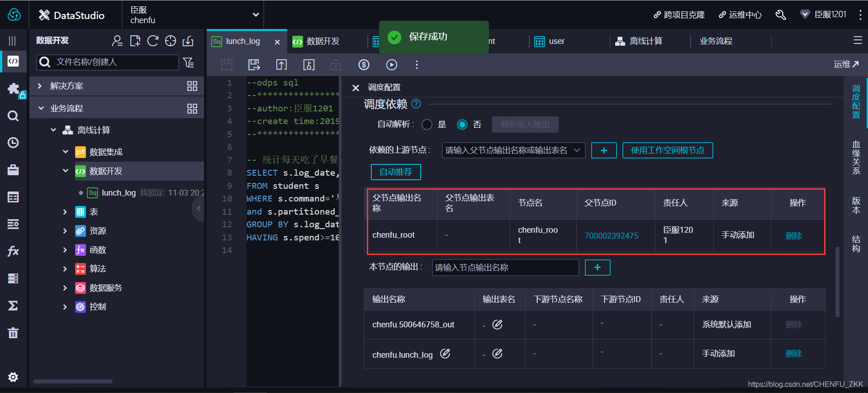Run the script with the play icon
This screenshot has height=393, width=868.
point(392,65)
